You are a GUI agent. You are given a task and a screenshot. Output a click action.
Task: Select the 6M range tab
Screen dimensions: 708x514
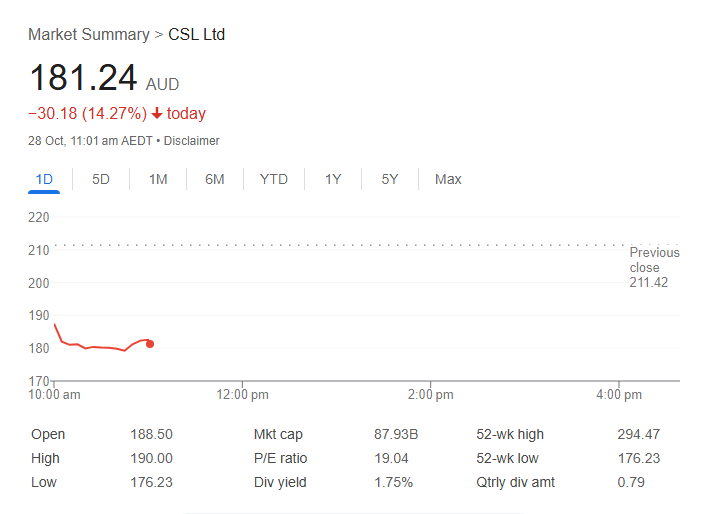click(215, 179)
